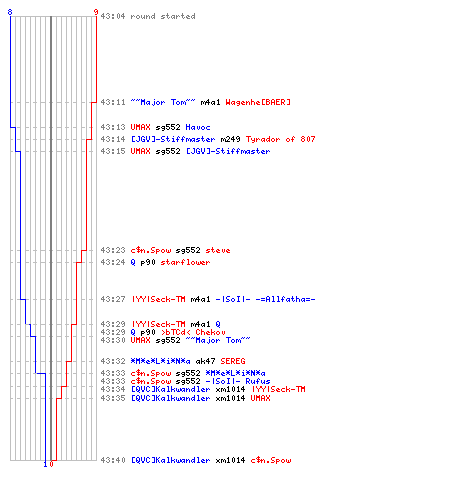
Task: Select Tyrador of 807 player name
Action: pos(280,139)
